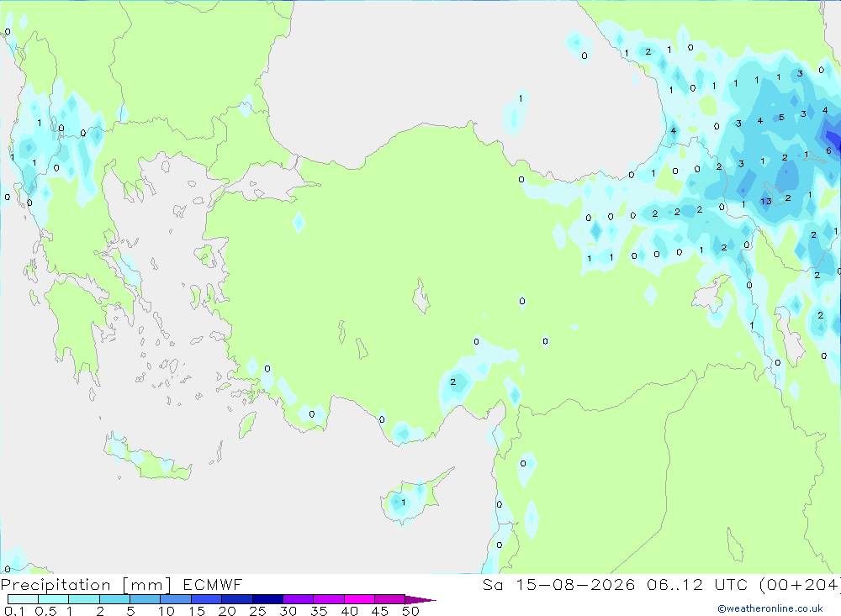Click the "1" value over Cyprus
Viewport: 841px width, 616px height.
(404, 503)
